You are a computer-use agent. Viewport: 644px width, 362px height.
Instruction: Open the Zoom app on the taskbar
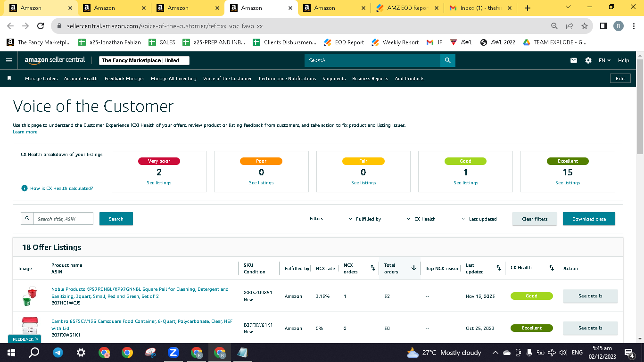(x=173, y=353)
